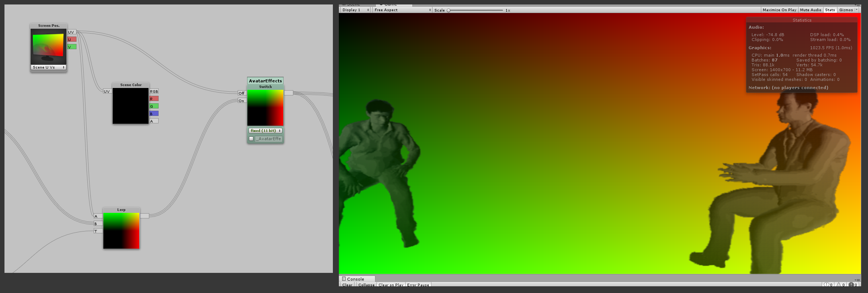Open the fixed (11 bit) precision dropdown

(x=266, y=131)
